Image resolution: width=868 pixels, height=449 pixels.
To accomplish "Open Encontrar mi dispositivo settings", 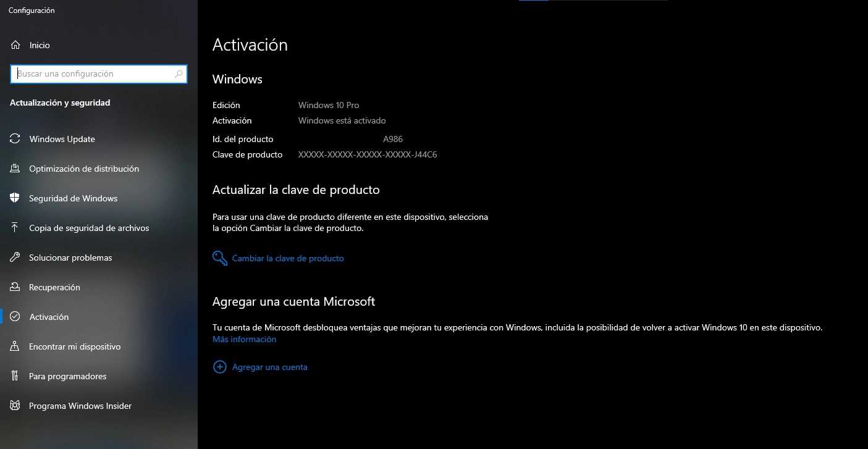I will point(99,346).
